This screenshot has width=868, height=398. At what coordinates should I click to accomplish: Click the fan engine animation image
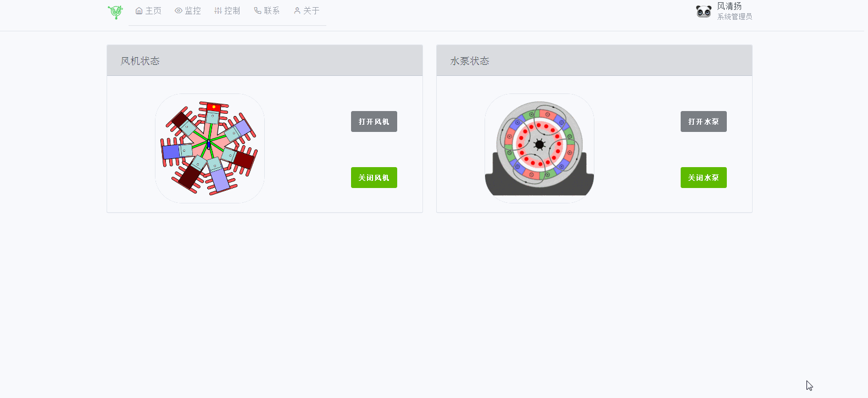tap(210, 148)
